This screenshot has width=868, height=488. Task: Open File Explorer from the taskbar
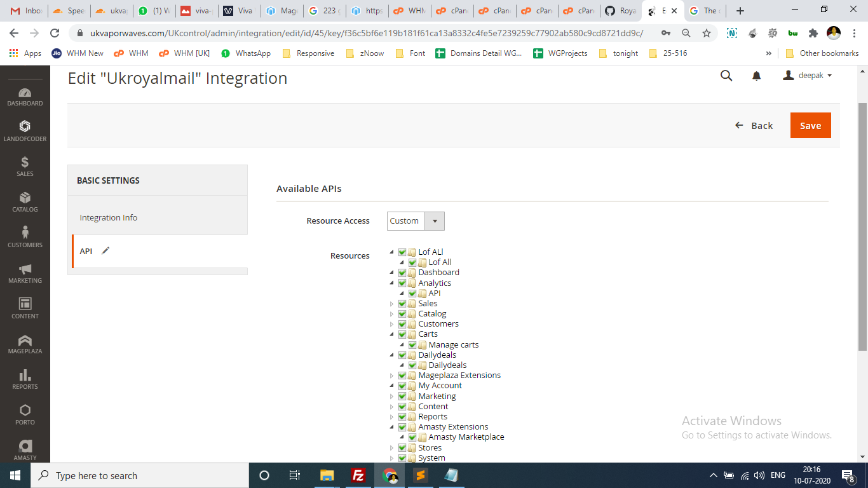point(327,475)
